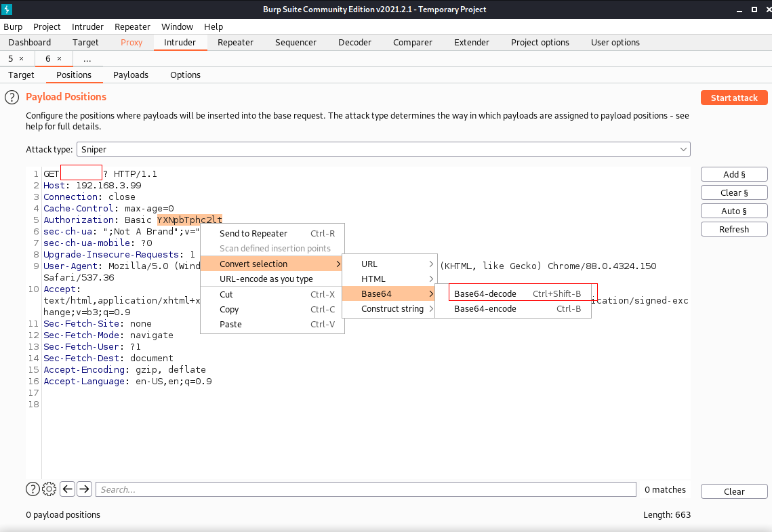Click the Sec-Fetch-Mode navigate line
This screenshot has height=532, width=772.
[x=108, y=335]
